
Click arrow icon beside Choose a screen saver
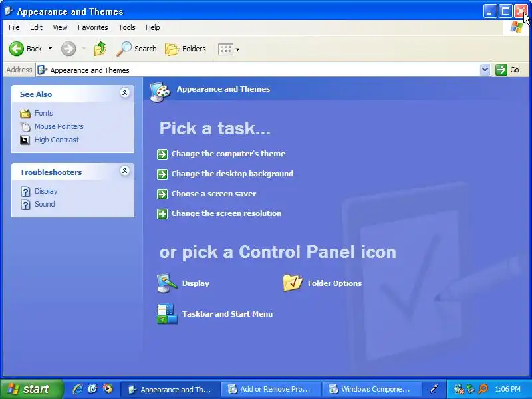pos(162,194)
